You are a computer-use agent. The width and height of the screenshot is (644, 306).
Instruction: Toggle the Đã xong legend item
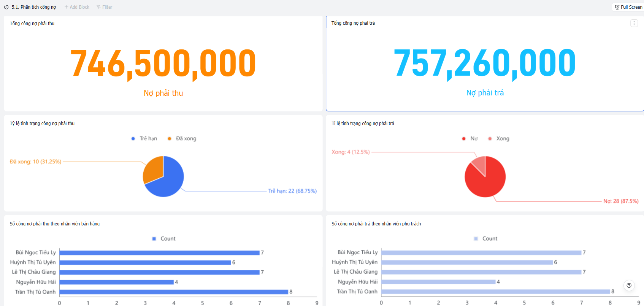coord(182,138)
